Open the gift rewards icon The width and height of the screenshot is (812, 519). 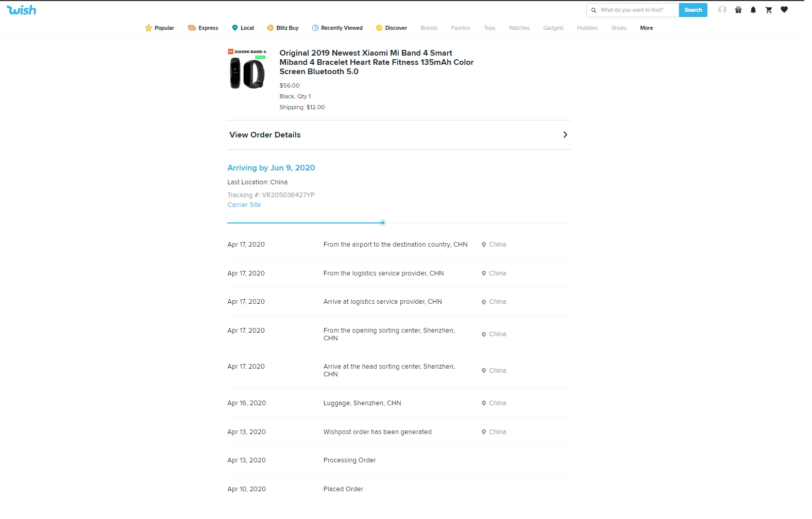738,10
